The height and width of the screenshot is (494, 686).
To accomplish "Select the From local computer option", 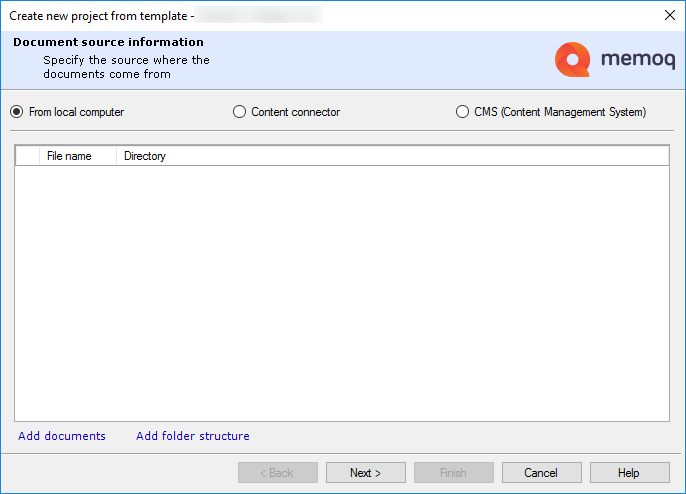I will (17, 112).
